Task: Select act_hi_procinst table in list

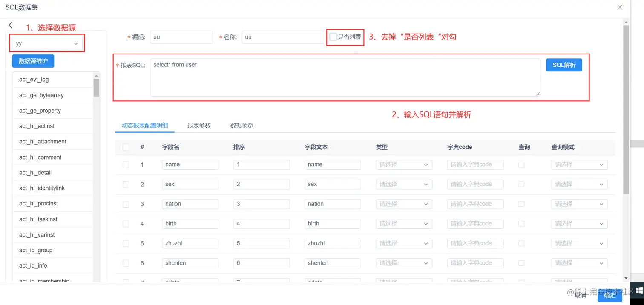Action: [x=53, y=203]
